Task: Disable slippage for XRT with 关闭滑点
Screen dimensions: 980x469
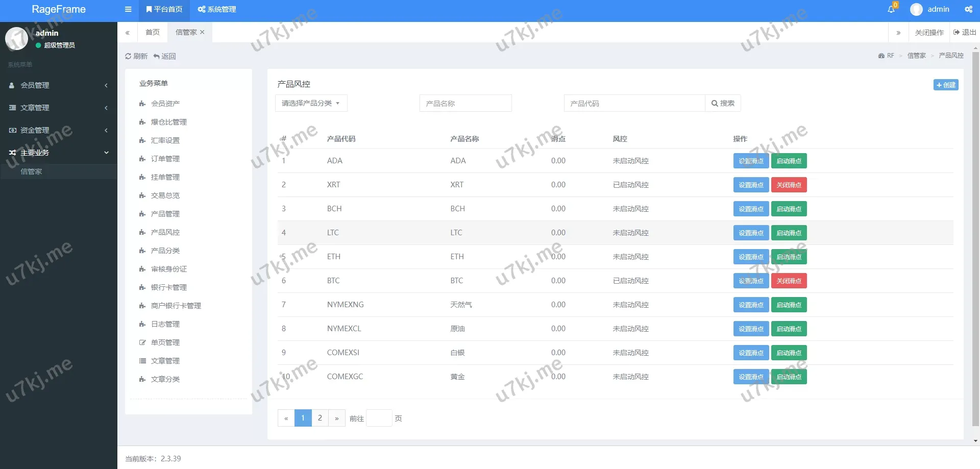Action: tap(789, 185)
